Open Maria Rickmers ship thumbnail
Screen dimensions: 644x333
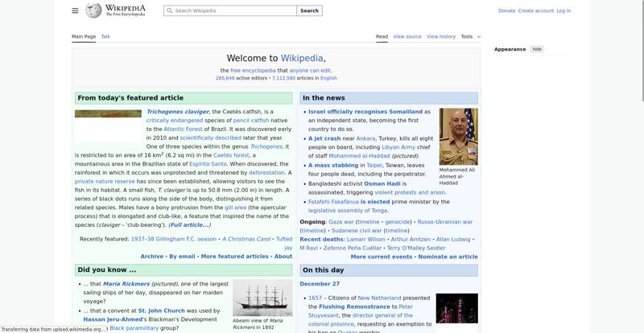pyautogui.click(x=262, y=298)
